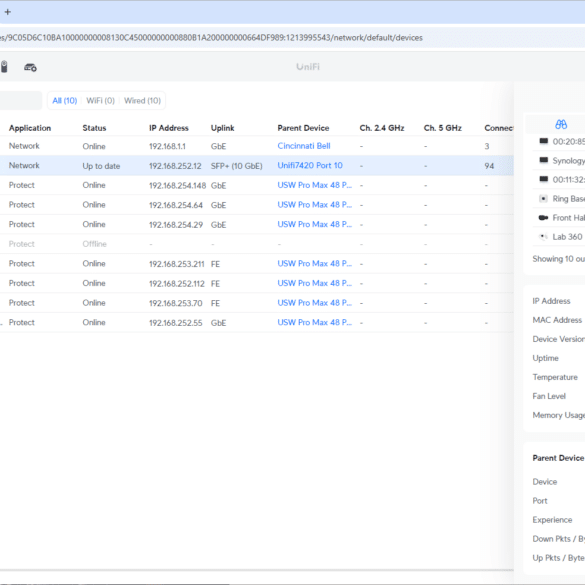Click the Parent Device section heading

[558, 458]
